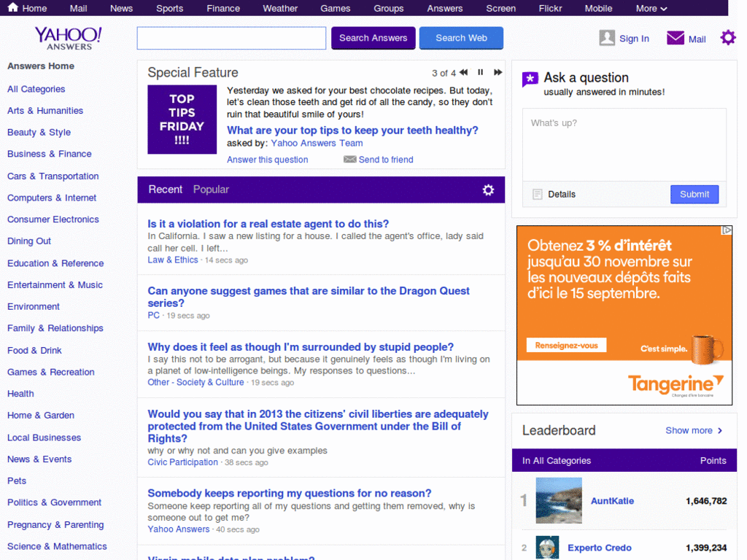Screen dimensions: 747x560
Task: Open Pets category in sidebar
Action: click(17, 481)
